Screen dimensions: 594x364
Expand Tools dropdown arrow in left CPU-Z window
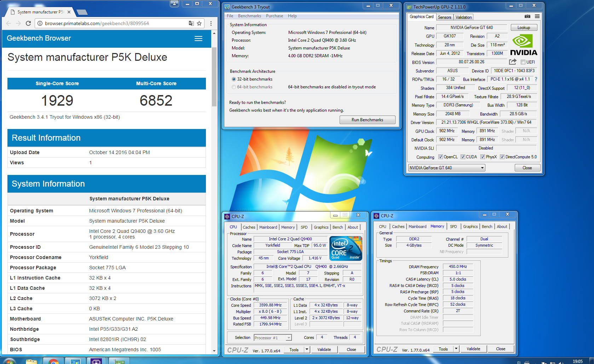click(307, 350)
